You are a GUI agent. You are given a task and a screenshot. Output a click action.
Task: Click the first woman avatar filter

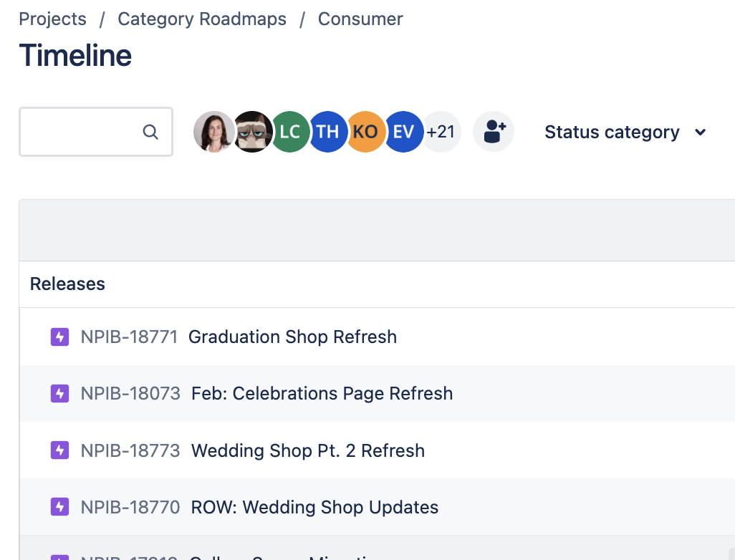coord(213,132)
